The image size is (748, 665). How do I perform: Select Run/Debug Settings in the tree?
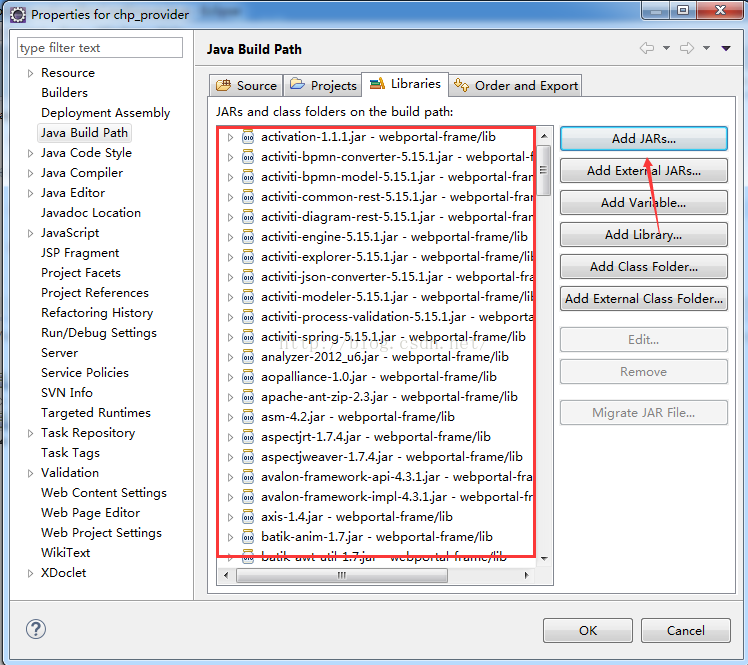pos(99,333)
